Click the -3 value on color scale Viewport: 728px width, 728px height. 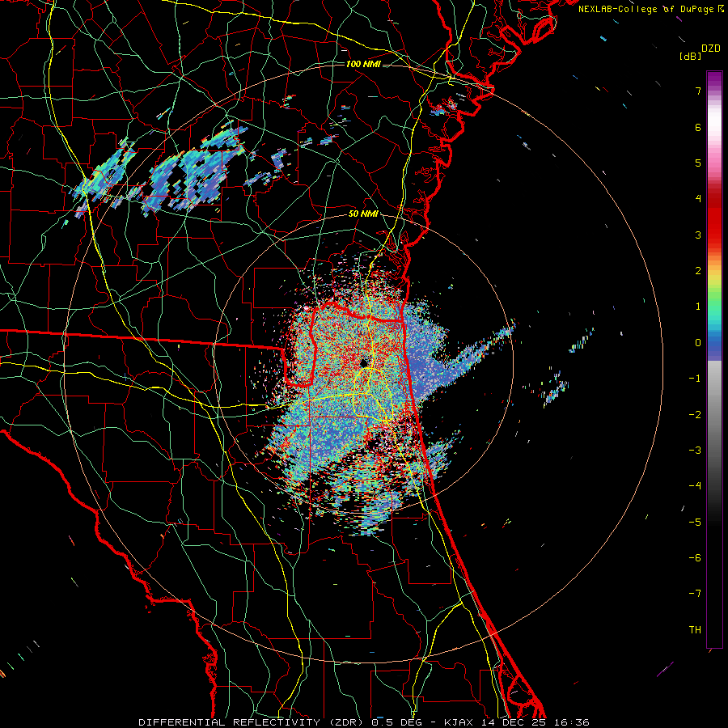tap(695, 451)
